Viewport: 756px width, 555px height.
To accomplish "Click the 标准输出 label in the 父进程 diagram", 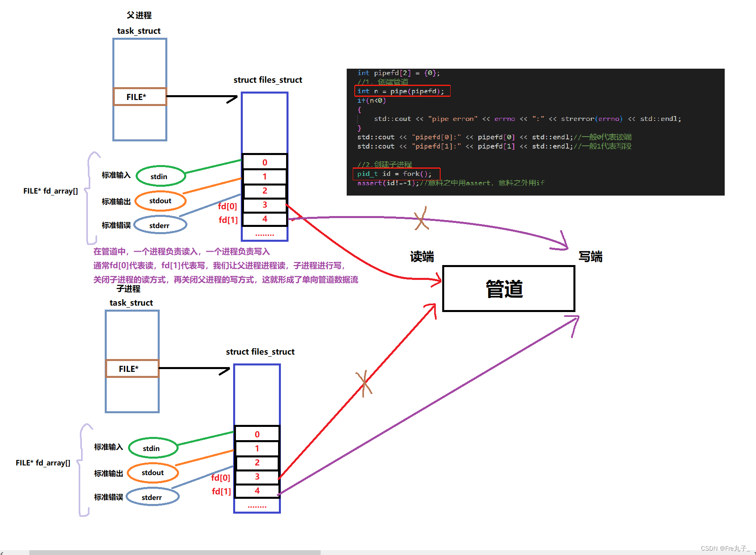I will click(116, 202).
